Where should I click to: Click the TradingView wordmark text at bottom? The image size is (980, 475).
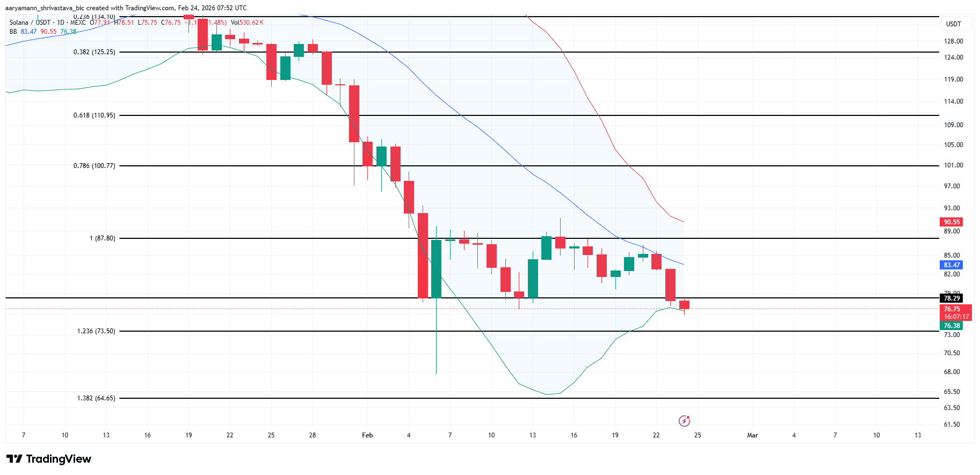(59, 459)
